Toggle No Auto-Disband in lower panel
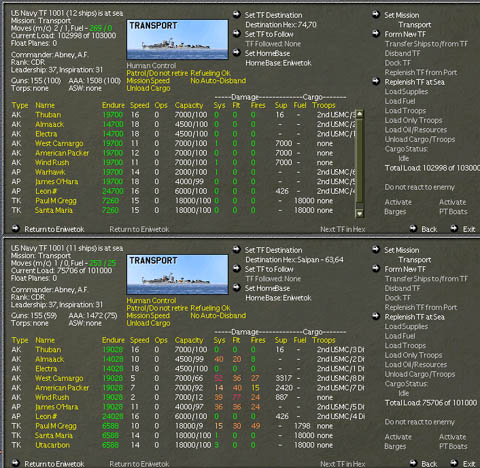This screenshot has width=480, height=468. click(x=218, y=316)
